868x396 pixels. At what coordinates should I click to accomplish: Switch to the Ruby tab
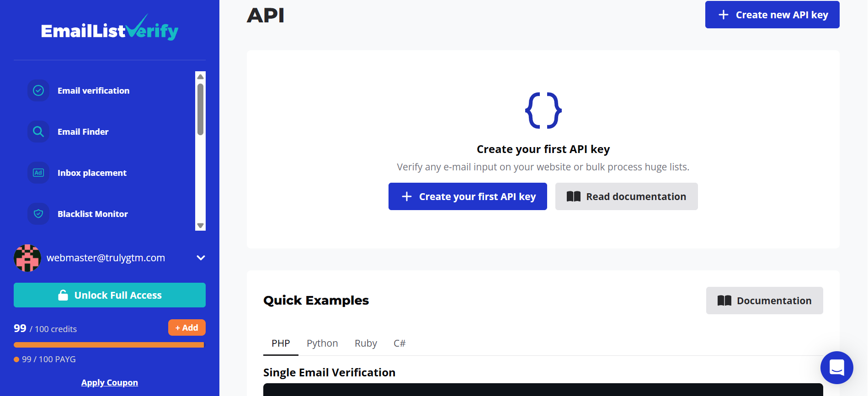point(366,343)
